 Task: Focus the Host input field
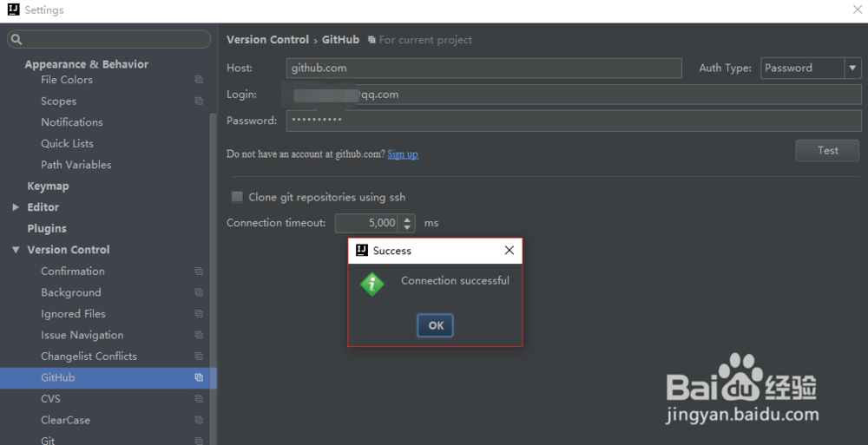coord(483,68)
